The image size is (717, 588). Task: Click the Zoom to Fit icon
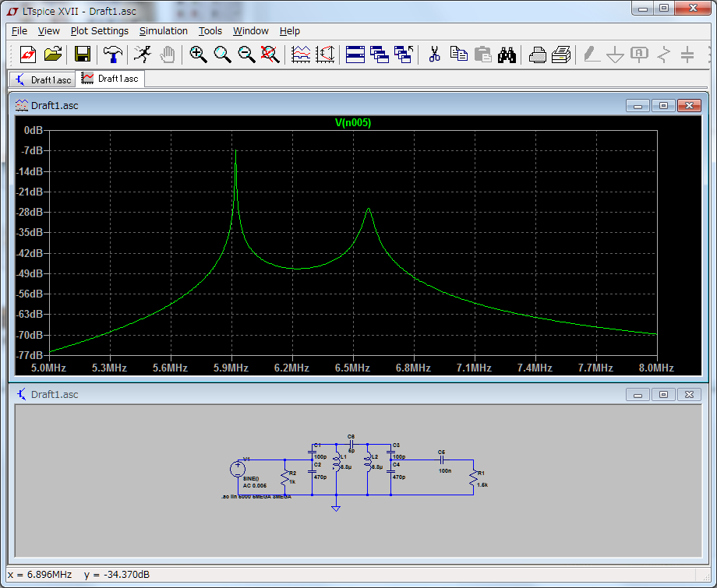(x=270, y=55)
